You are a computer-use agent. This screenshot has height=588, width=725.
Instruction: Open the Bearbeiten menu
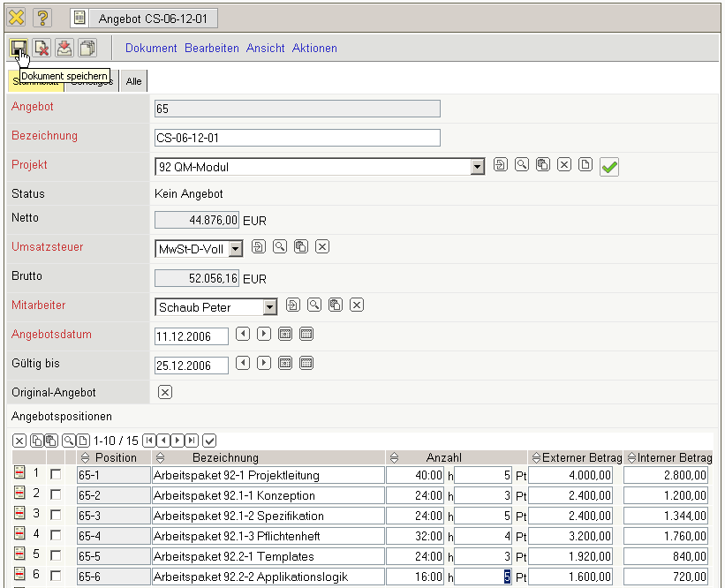coord(211,49)
